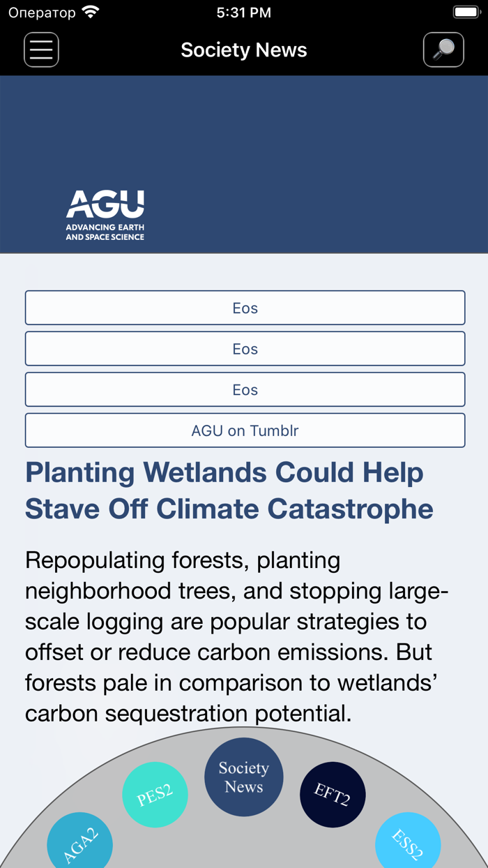Tap the article summary paragraph

pyautogui.click(x=237, y=636)
